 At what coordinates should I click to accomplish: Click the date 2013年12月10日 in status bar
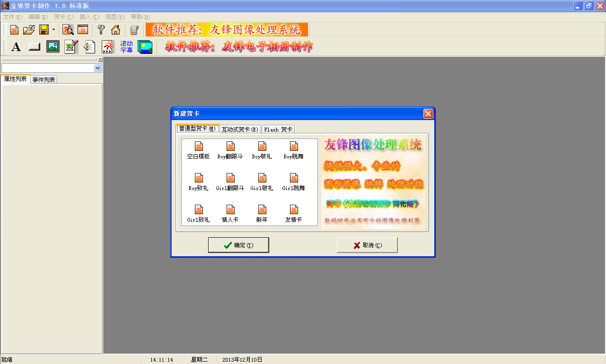(242, 360)
